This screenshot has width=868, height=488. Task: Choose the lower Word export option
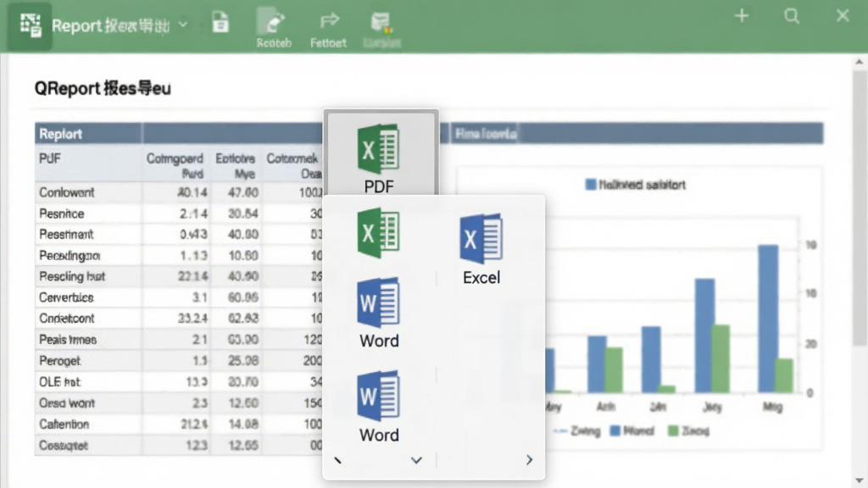tap(379, 407)
